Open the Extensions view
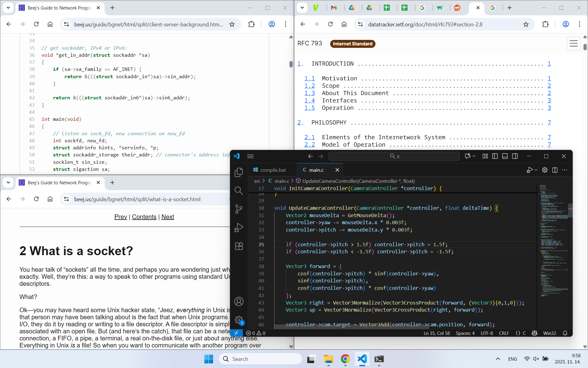The width and height of the screenshot is (588, 368). [239, 246]
